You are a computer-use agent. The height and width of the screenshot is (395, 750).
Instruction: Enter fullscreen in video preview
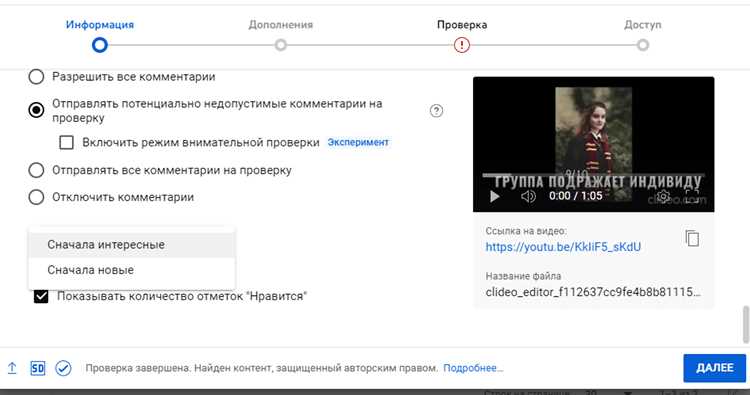692,196
